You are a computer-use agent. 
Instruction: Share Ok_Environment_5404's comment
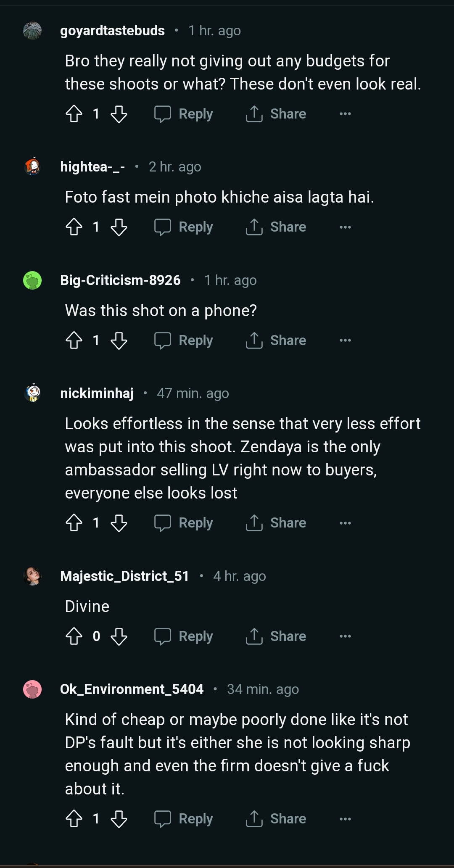click(276, 819)
